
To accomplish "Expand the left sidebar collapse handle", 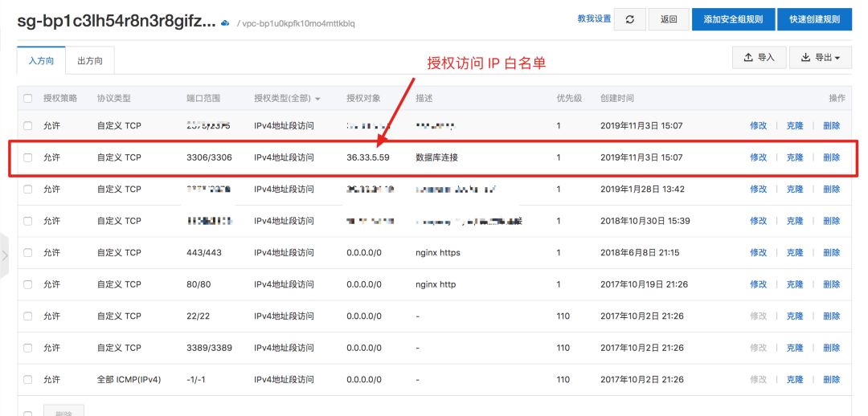I will 5,255.
